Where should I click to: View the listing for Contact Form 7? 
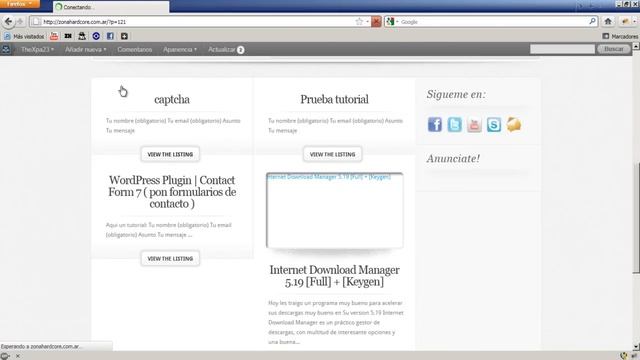[x=170, y=258]
